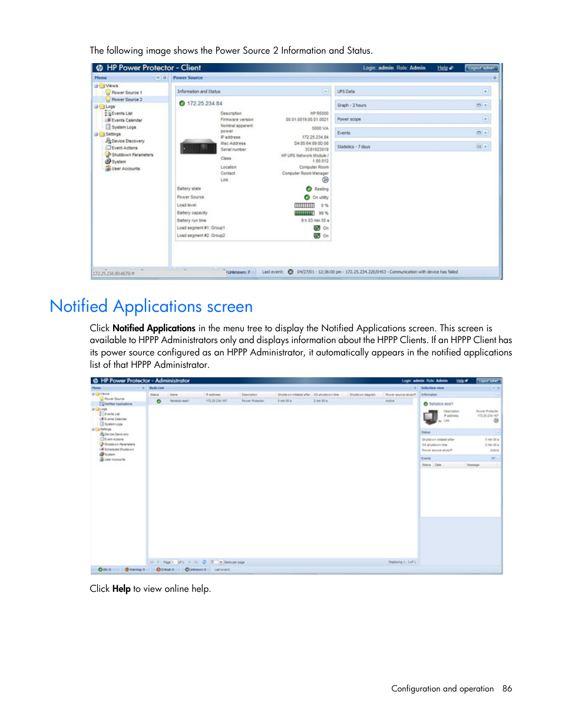Sort Node List by IP address column

pos(222,394)
